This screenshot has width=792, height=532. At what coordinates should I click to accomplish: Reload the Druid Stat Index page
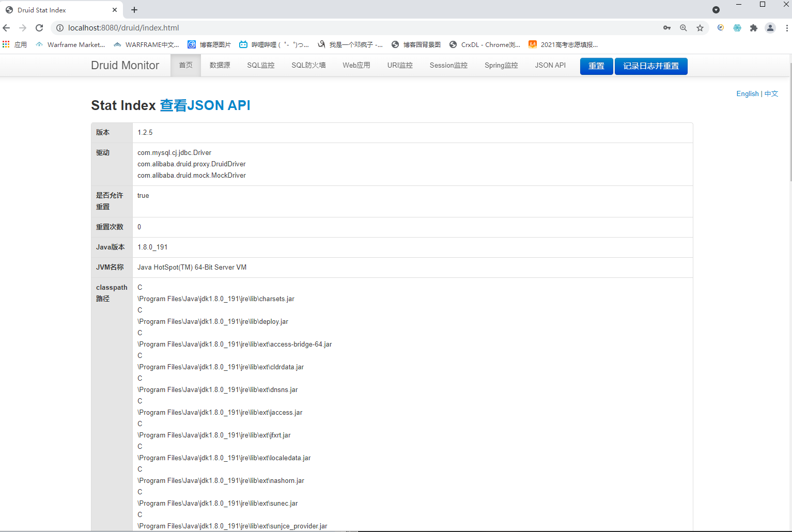point(39,28)
